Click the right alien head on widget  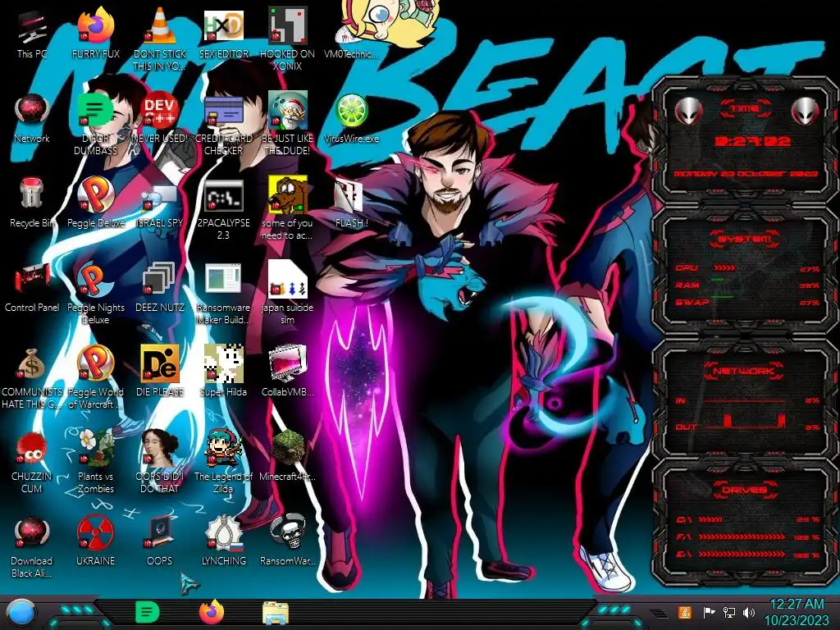[x=806, y=111]
